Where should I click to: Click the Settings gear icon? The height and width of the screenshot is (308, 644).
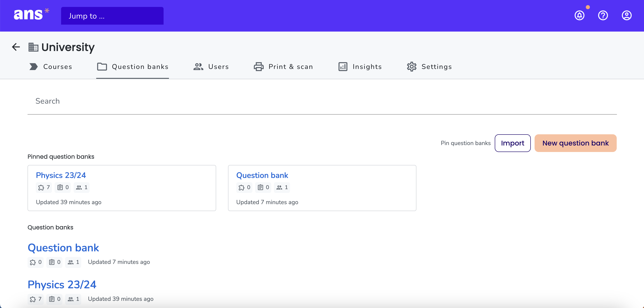tap(412, 67)
